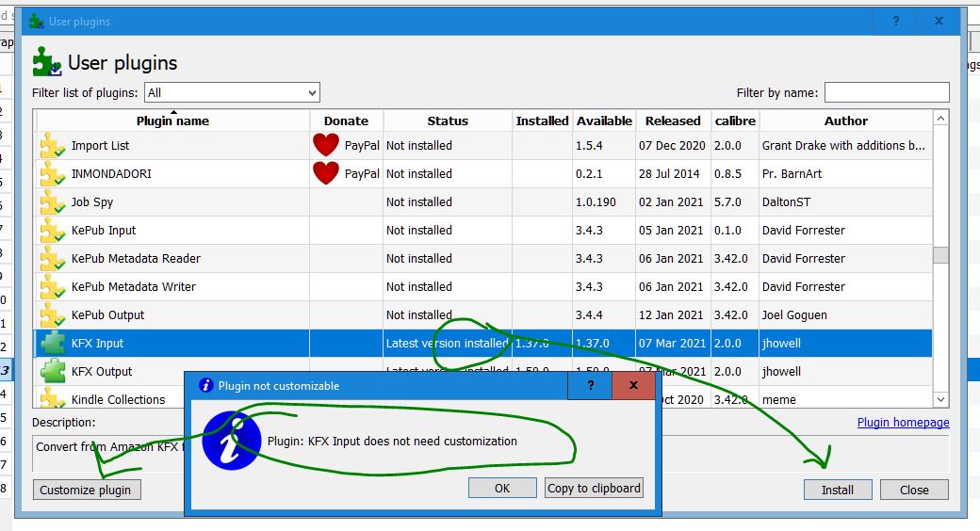
Task: Click the plugin list scrollbar thumb
Action: click(940, 255)
